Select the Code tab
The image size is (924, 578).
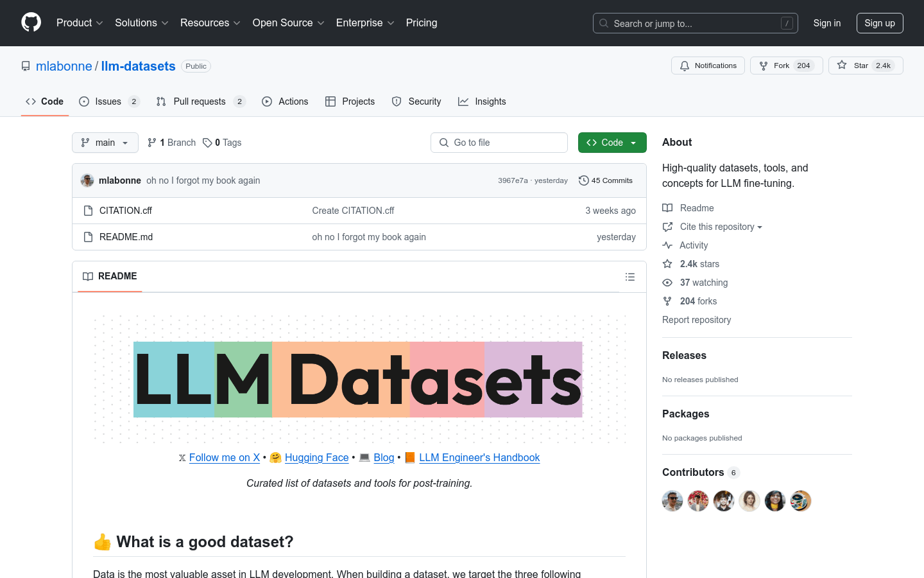[x=45, y=101]
